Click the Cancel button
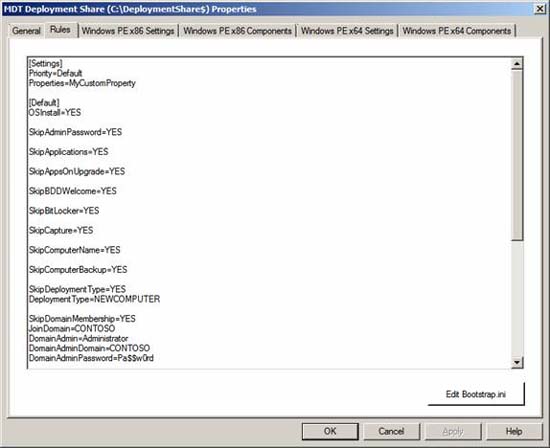Image resolution: width=550 pixels, height=448 pixels. coord(391,431)
